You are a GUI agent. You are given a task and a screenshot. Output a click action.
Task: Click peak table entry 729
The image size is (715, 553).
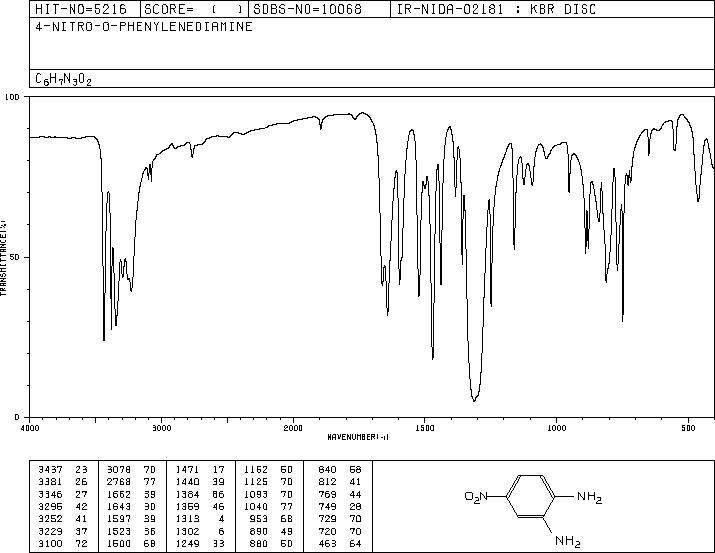pyautogui.click(x=327, y=519)
